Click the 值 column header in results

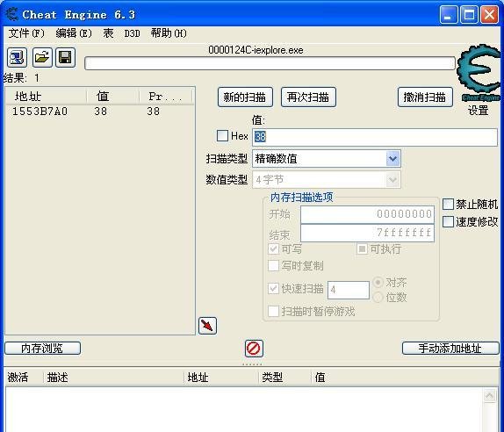pos(112,96)
